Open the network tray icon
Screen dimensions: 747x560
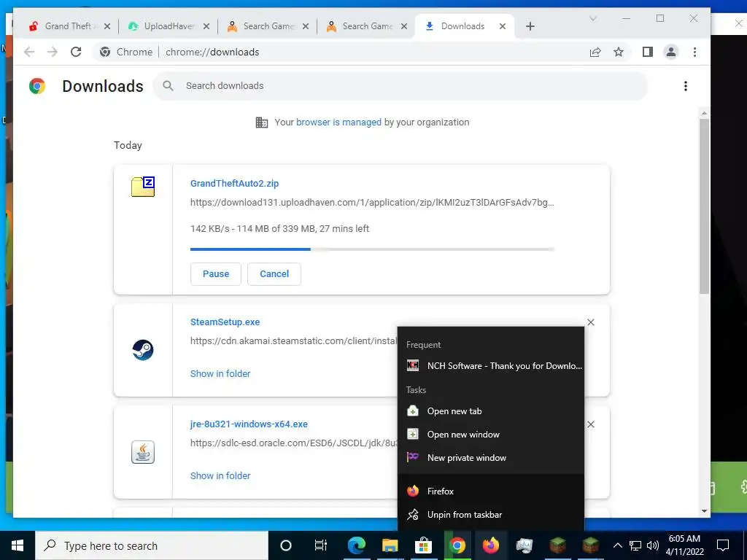(x=635, y=545)
